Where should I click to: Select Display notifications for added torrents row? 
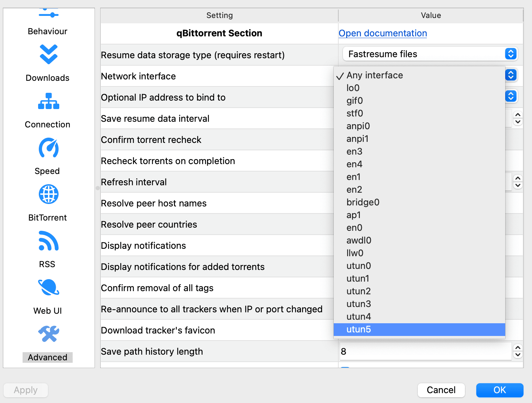(217, 267)
